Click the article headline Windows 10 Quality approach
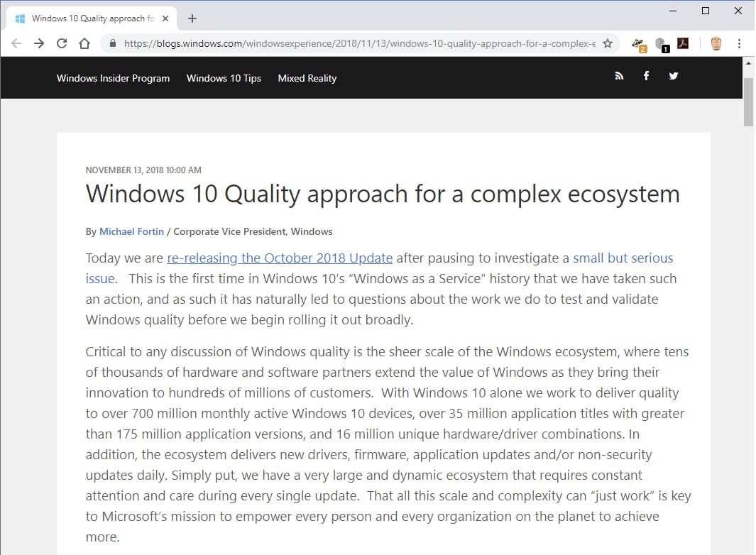This screenshot has height=555, width=756. point(383,194)
